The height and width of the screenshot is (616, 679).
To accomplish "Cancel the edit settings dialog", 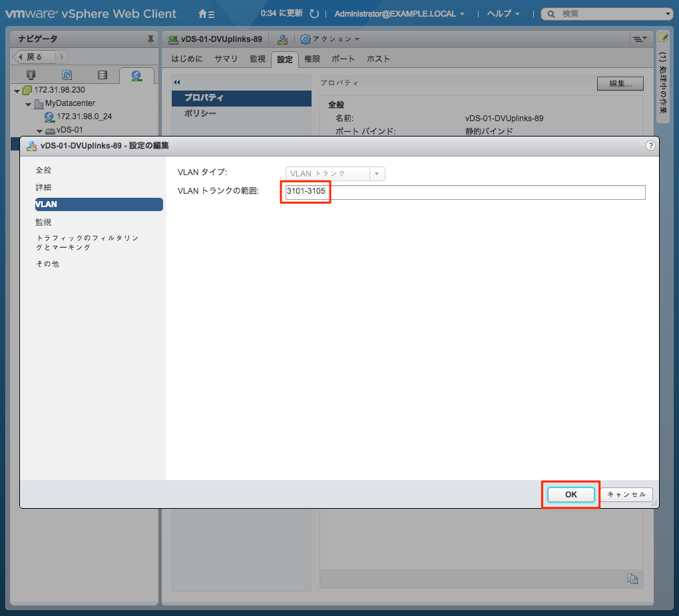I will pos(626,494).
